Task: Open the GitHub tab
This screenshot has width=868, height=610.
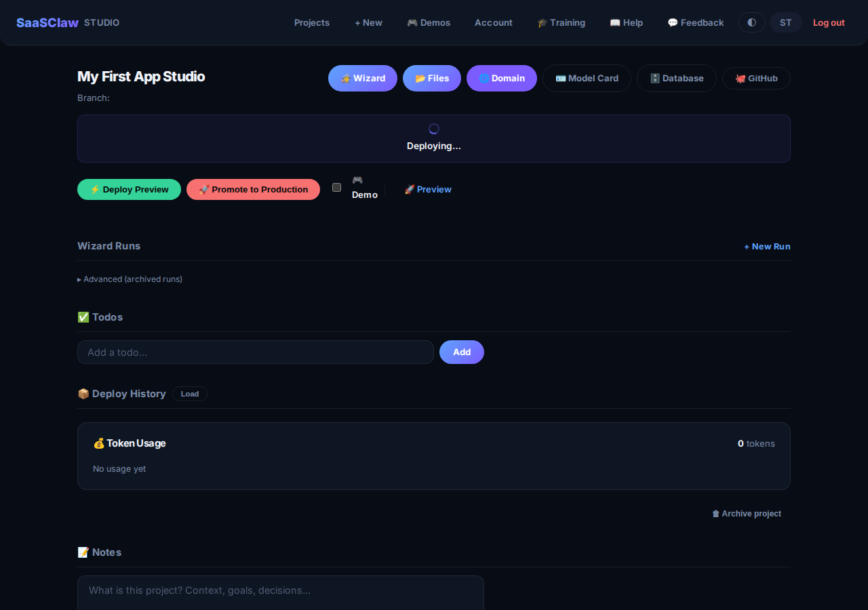Action: pos(756,78)
